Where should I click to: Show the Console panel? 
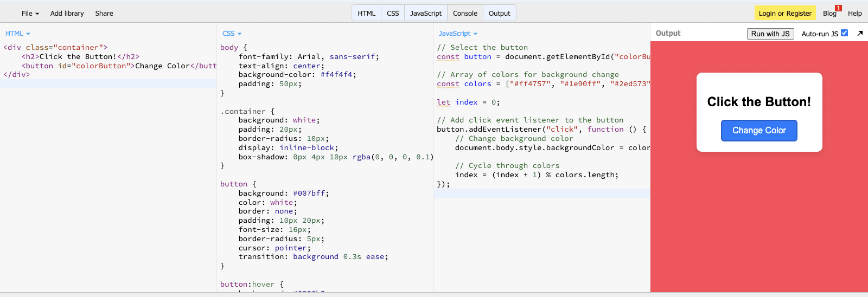click(465, 13)
